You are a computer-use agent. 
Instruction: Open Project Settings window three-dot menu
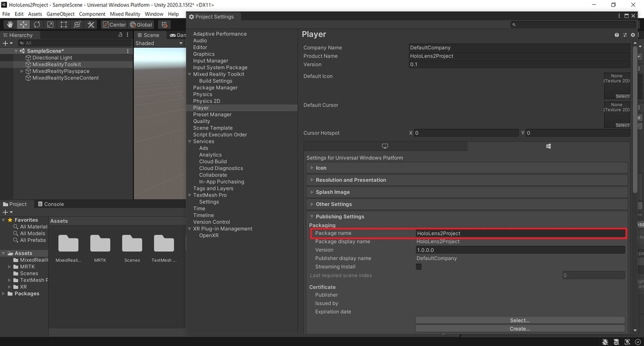point(619,16)
